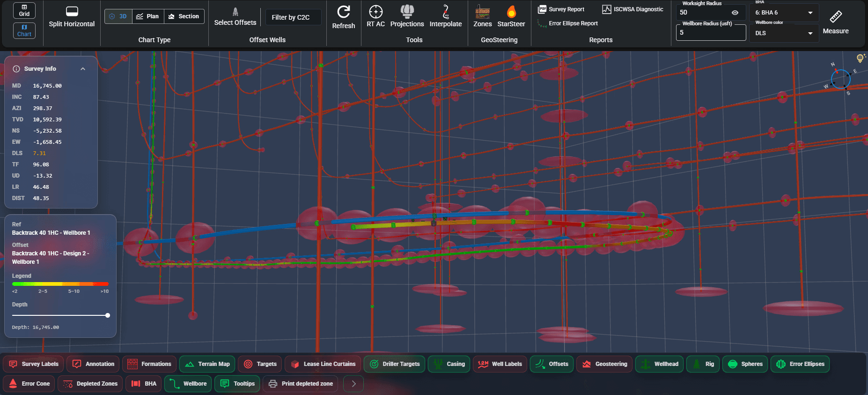Open the BHA dropdown
This screenshot has height=395, width=868.
pyautogui.click(x=784, y=13)
